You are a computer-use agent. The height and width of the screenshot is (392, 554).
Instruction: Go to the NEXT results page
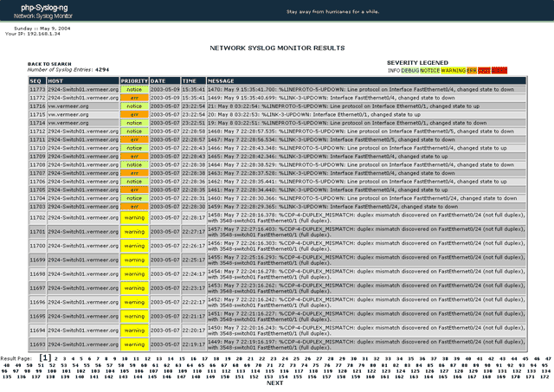(x=274, y=383)
